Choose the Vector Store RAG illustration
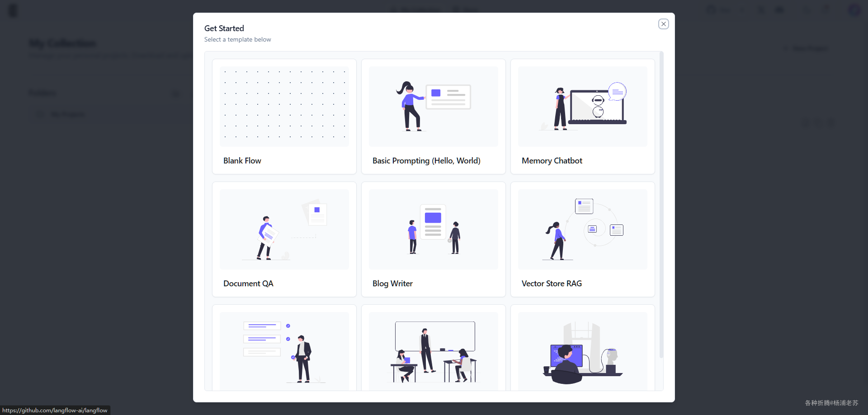The height and width of the screenshot is (415, 868). click(x=583, y=229)
